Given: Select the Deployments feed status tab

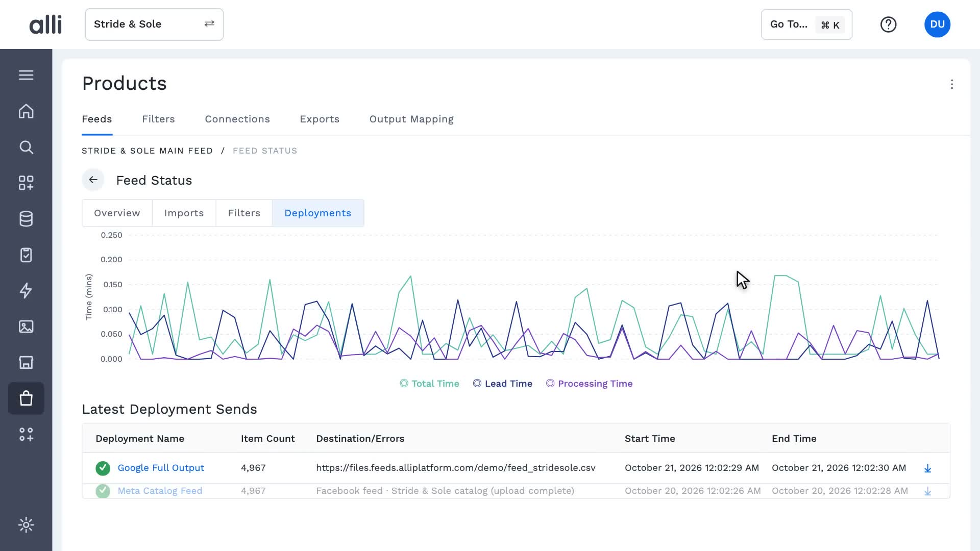Looking at the screenshot, I should tap(318, 213).
